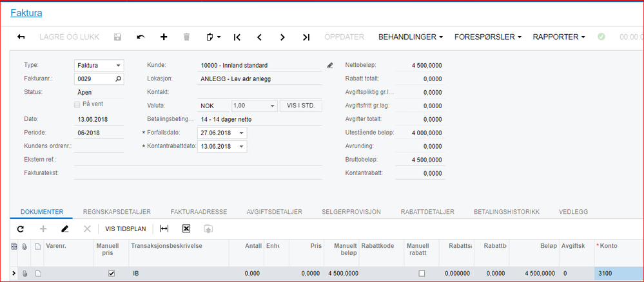Screen dimensions: 644x282
Task: Click the pencil edit icon beside Kunde
Action: pos(330,65)
